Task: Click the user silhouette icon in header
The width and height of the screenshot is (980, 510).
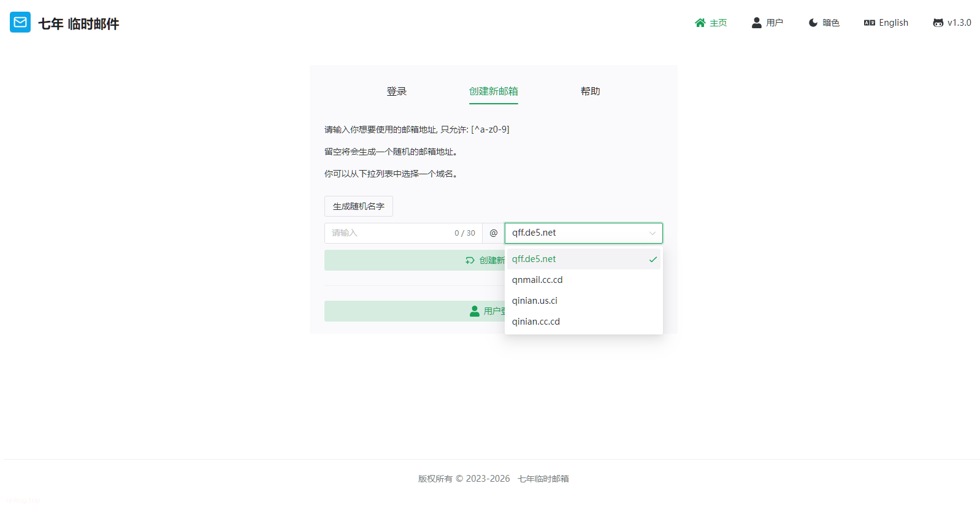Action: 756,23
